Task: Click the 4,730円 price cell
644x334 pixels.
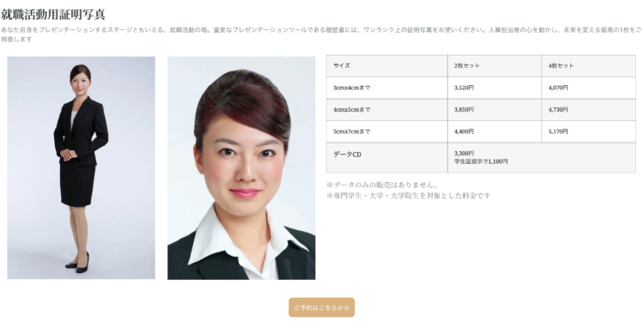Action: coord(588,110)
